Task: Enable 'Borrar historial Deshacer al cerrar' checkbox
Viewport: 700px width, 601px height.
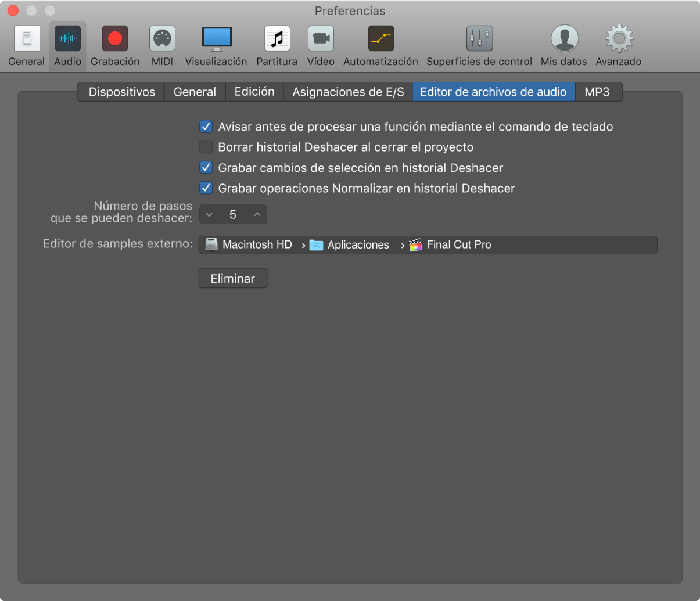Action: pyautogui.click(x=206, y=147)
